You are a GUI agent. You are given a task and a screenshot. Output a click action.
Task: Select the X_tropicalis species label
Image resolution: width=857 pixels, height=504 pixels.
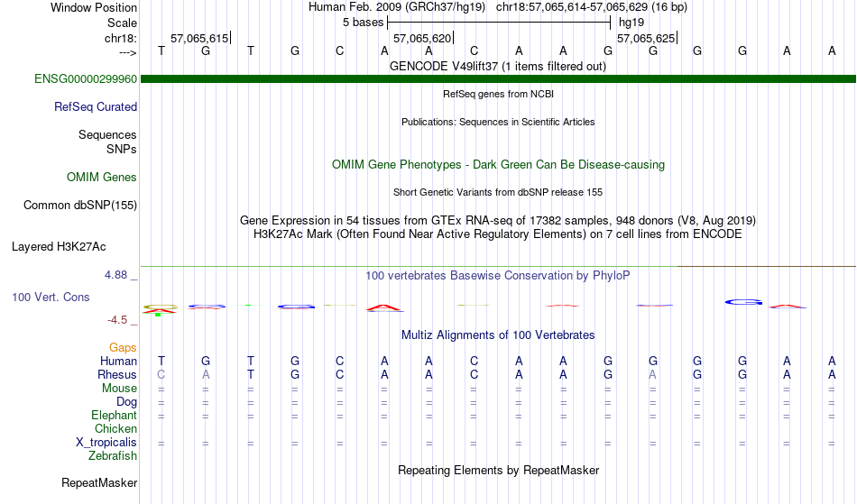tap(106, 443)
